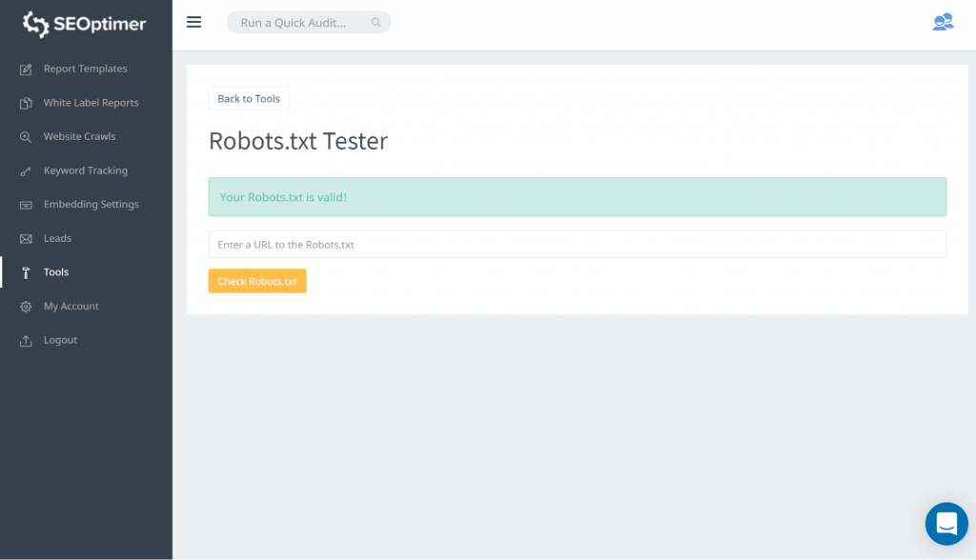Click the Keyword Tracking chart icon
The image size is (976, 560).
26,171
